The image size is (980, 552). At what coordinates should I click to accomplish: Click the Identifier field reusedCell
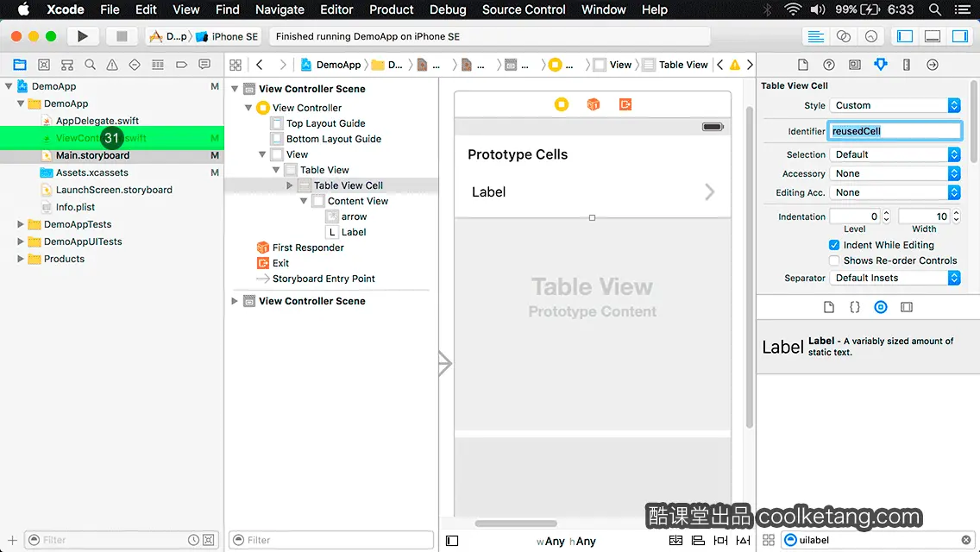coord(895,131)
